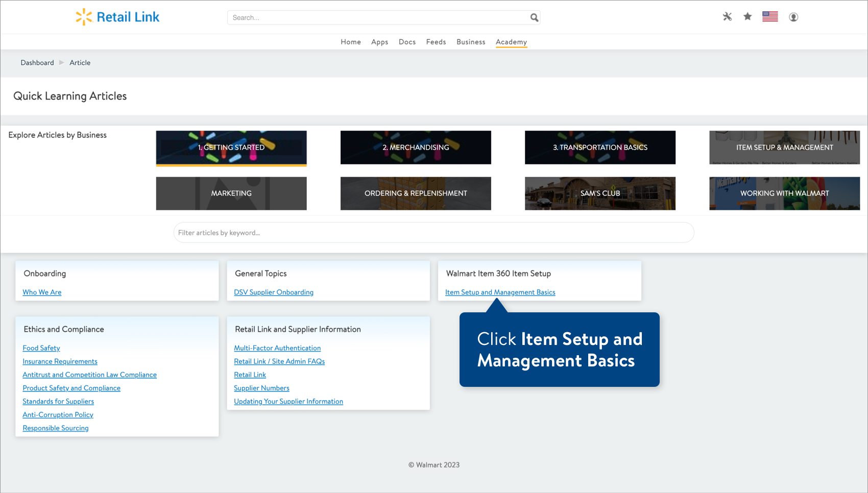Open the Business menu item
868x493 pixels.
tap(471, 42)
